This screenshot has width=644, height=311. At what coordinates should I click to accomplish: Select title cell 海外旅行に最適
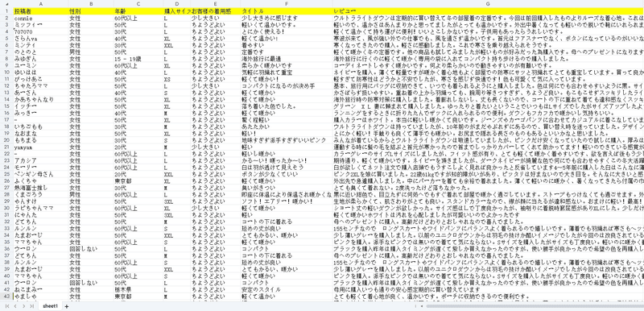pyautogui.click(x=287, y=59)
